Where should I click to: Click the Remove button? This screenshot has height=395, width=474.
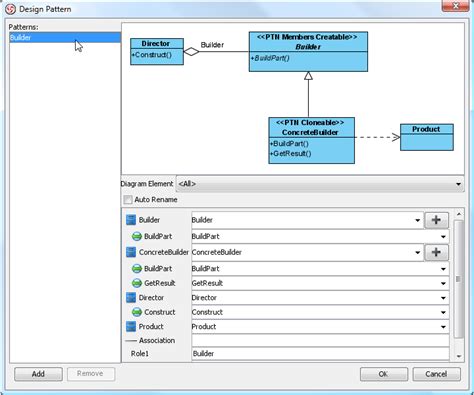click(x=91, y=374)
